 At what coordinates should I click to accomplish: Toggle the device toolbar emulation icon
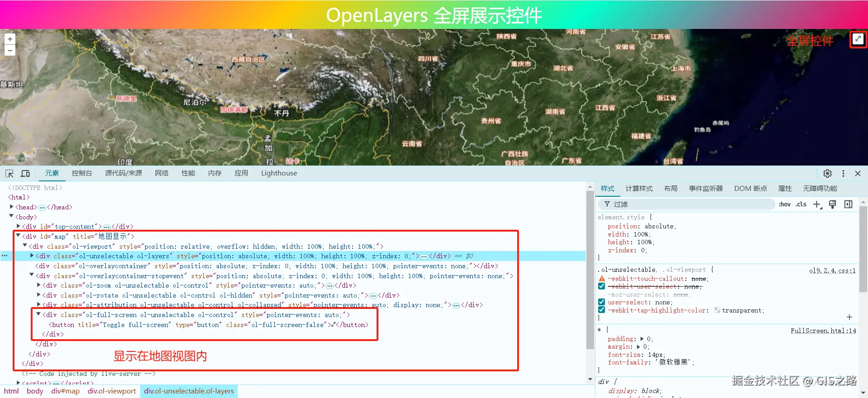pos(25,174)
